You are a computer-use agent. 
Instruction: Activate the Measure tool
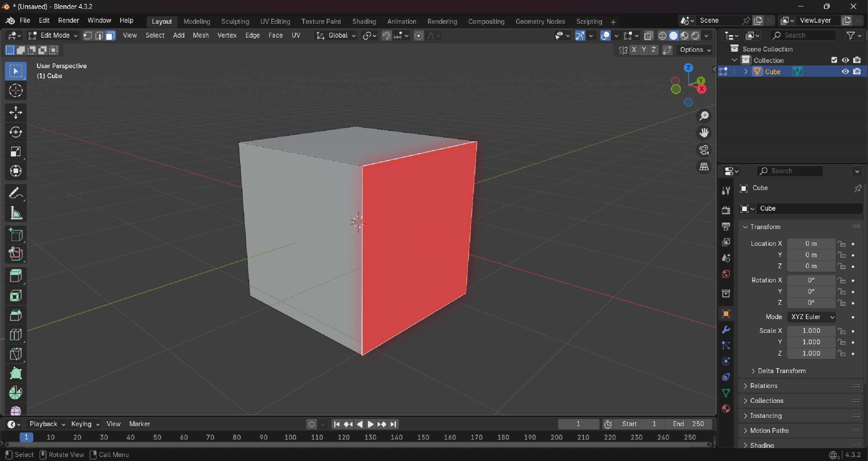(16, 213)
